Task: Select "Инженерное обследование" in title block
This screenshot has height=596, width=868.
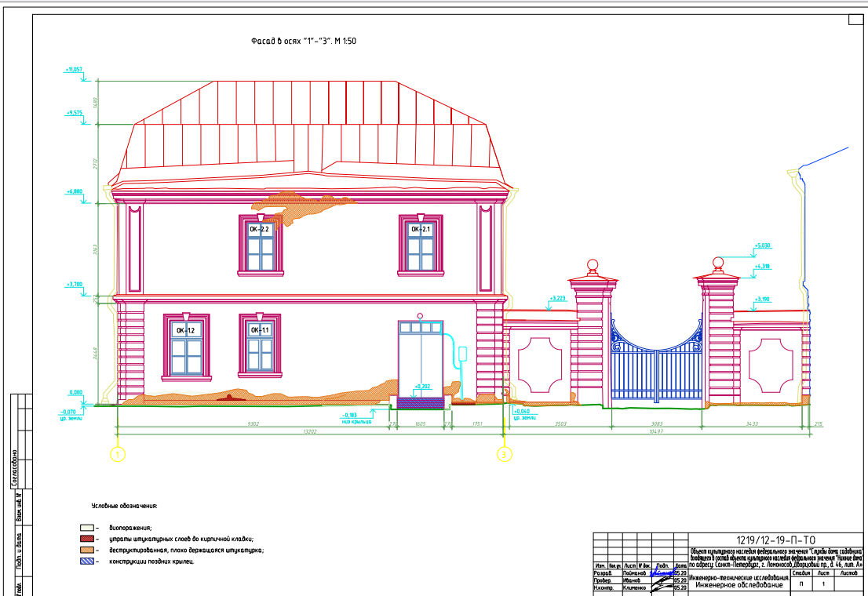Action: (739, 585)
